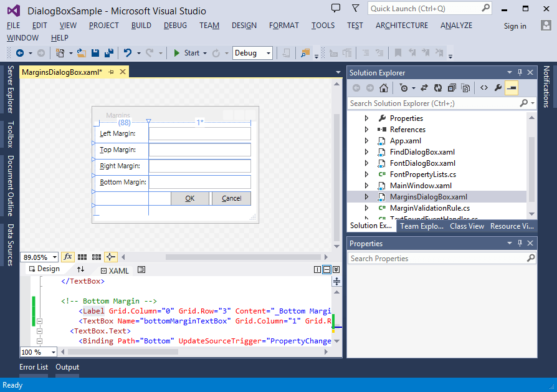Click the Refresh icon in Solution Explorer
Screen dimensions: 557x392
coord(438,87)
